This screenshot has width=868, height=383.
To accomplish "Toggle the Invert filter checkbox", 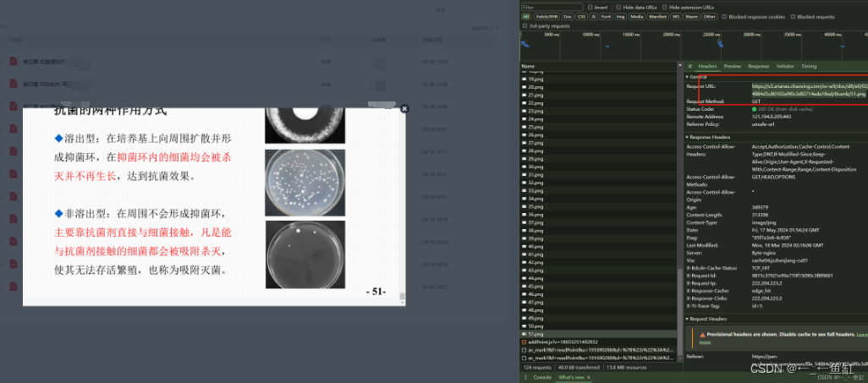I will tap(591, 8).
